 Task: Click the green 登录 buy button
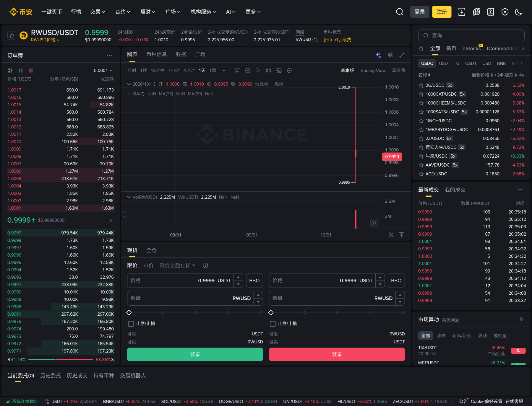195,354
